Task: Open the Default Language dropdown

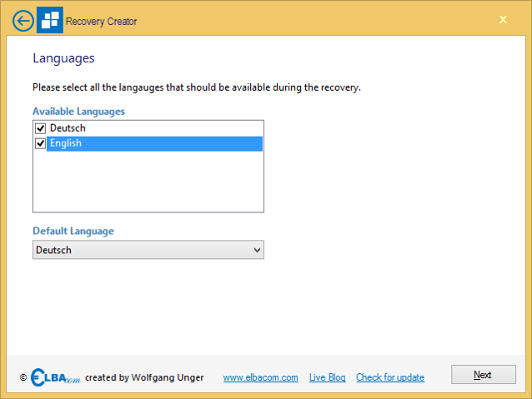Action: 148,250
